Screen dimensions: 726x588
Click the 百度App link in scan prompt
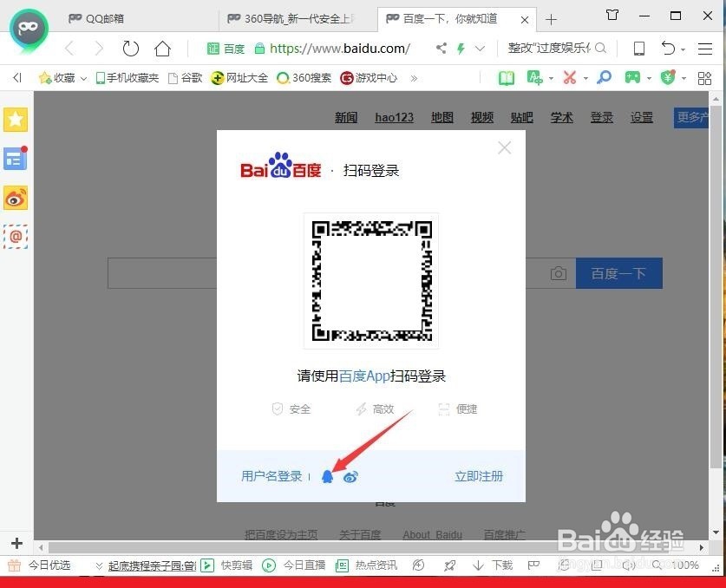364,376
